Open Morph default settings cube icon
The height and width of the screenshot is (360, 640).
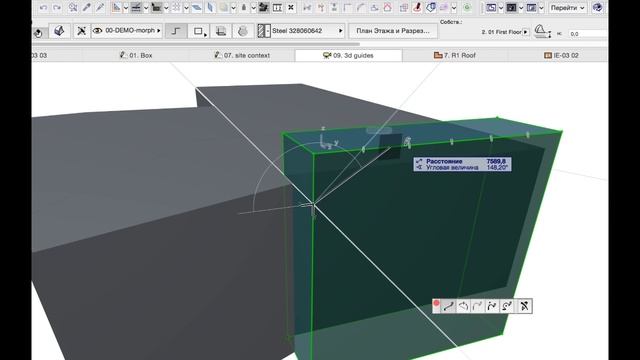59,31
